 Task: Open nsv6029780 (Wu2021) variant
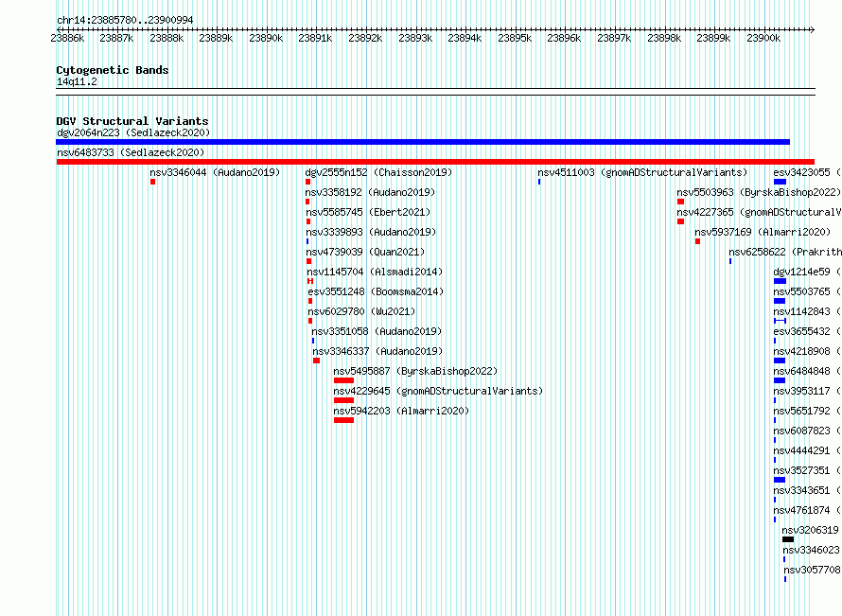click(361, 311)
